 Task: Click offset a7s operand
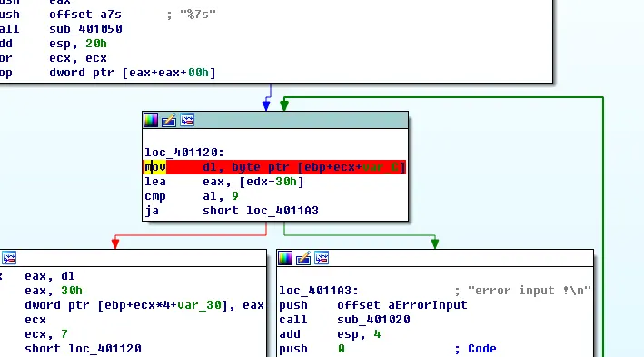coord(85,15)
